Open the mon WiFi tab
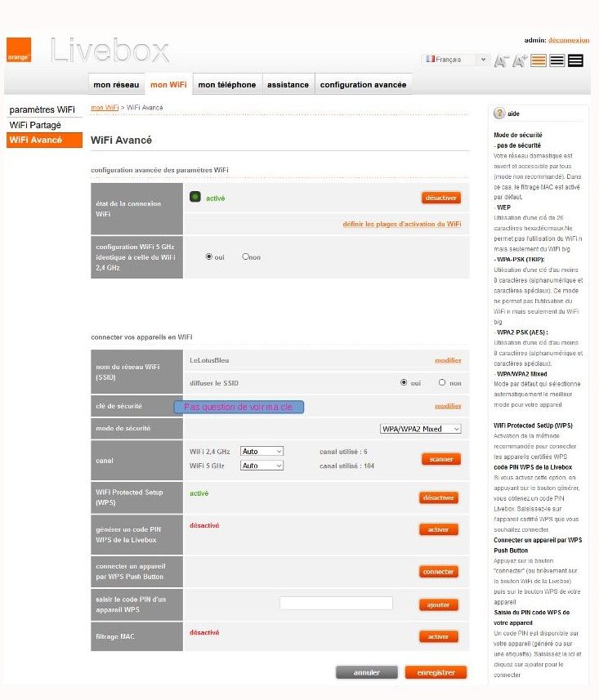The height and width of the screenshot is (700, 599). tap(168, 84)
